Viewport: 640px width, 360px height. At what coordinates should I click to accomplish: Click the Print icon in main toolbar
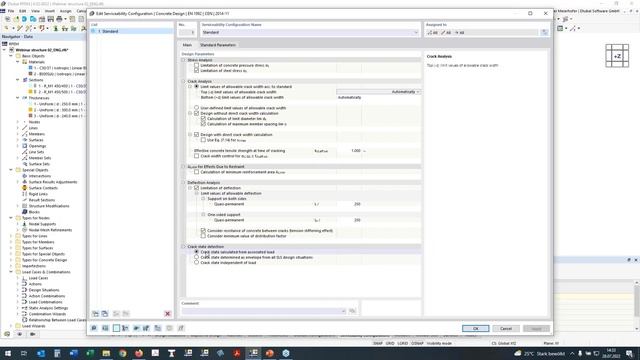(59, 19)
